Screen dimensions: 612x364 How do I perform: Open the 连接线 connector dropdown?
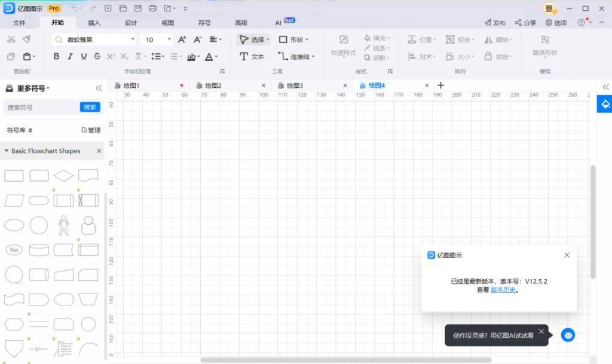tap(296, 57)
